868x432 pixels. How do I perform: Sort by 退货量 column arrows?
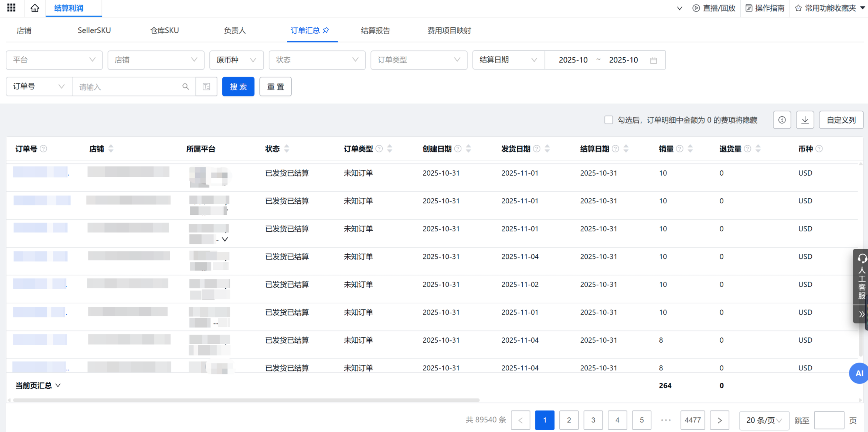click(x=758, y=149)
